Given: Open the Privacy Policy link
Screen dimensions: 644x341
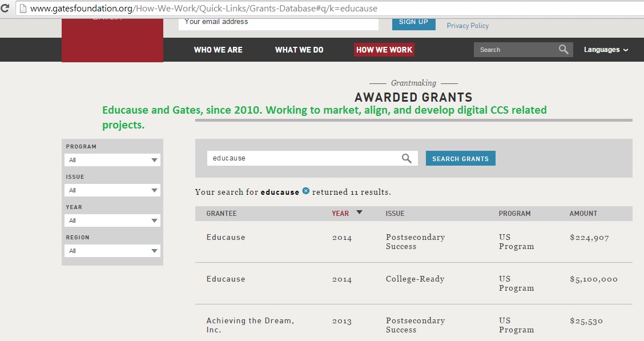Looking at the screenshot, I should coord(468,26).
